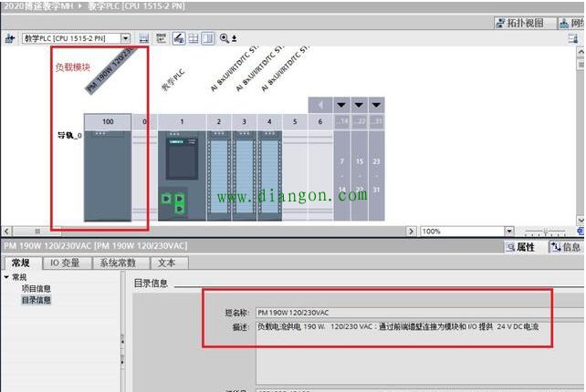The width and height of the screenshot is (586, 392).
Task: Click the slot 0 header on the rack
Action: coord(144,122)
